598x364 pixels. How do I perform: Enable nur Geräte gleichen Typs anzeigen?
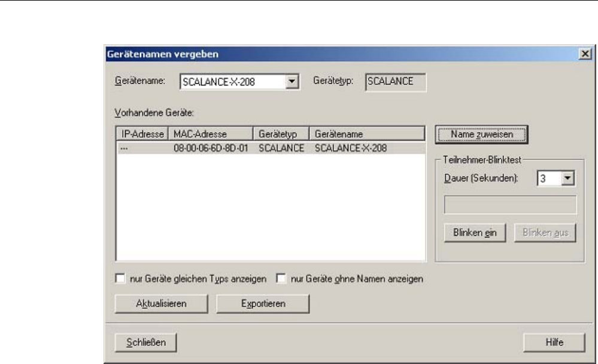tap(120, 278)
